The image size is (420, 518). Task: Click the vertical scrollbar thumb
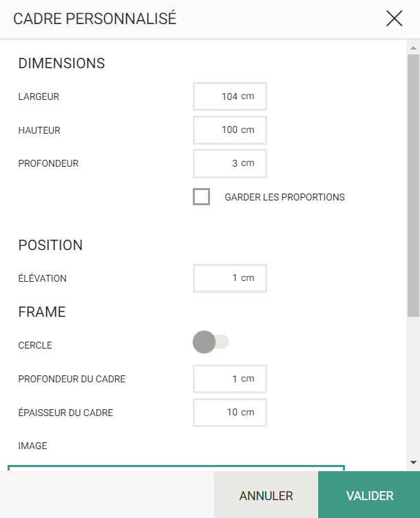[x=413, y=186]
